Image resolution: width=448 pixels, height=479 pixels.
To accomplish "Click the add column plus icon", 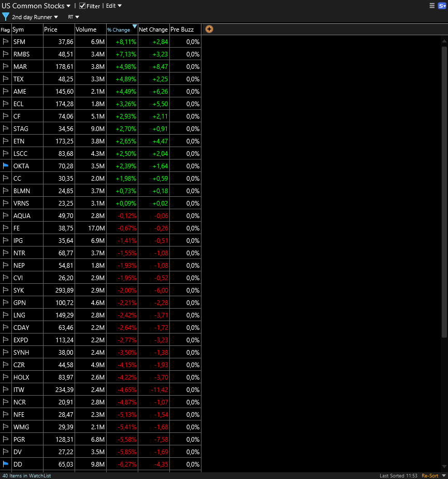I will [209, 30].
